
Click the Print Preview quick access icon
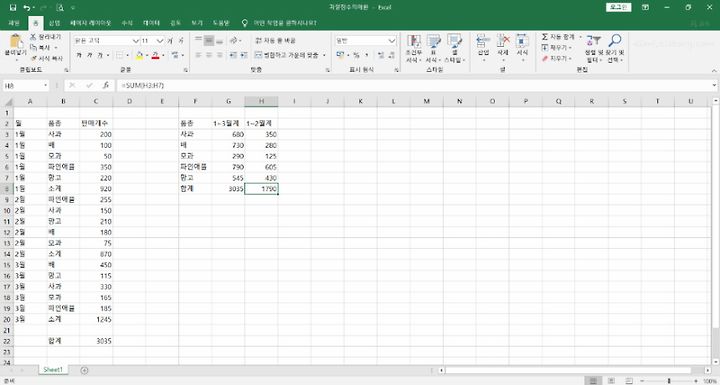coord(60,7)
